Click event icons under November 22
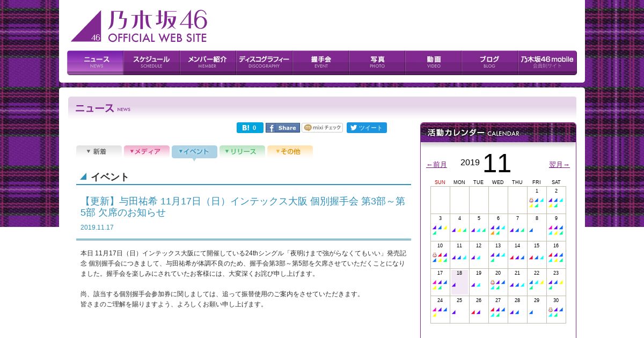Image resolution: width=644 pixels, height=338 pixels. (537, 284)
